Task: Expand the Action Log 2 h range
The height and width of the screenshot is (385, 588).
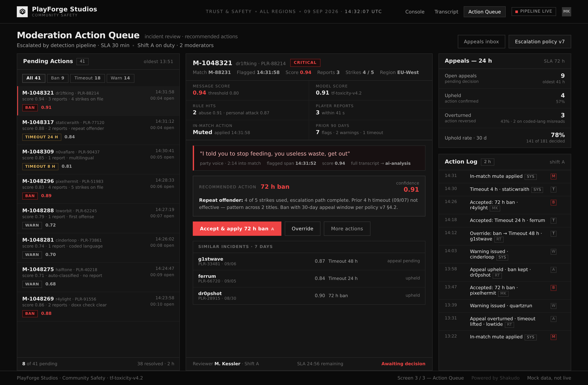Action: pos(487,162)
